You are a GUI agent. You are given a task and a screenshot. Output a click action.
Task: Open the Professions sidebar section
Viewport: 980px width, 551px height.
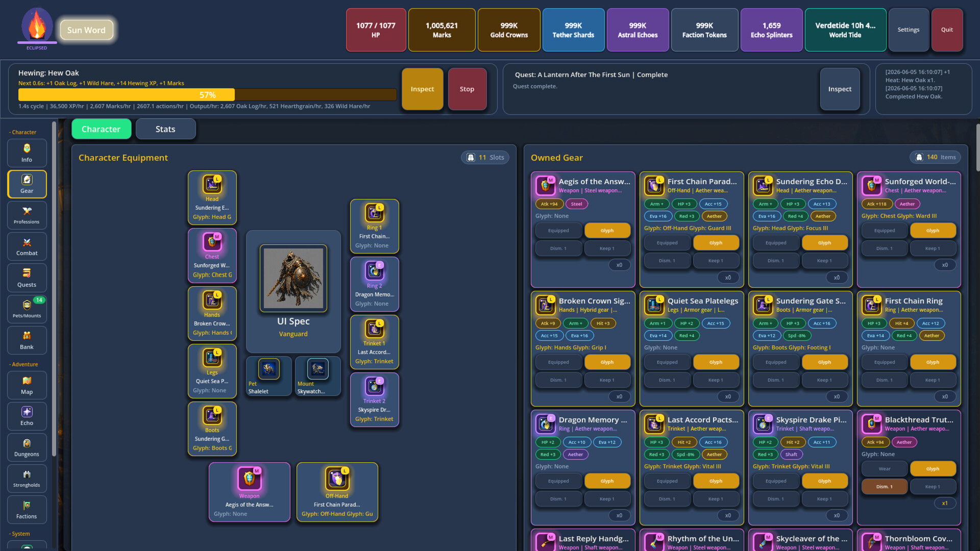point(27,215)
